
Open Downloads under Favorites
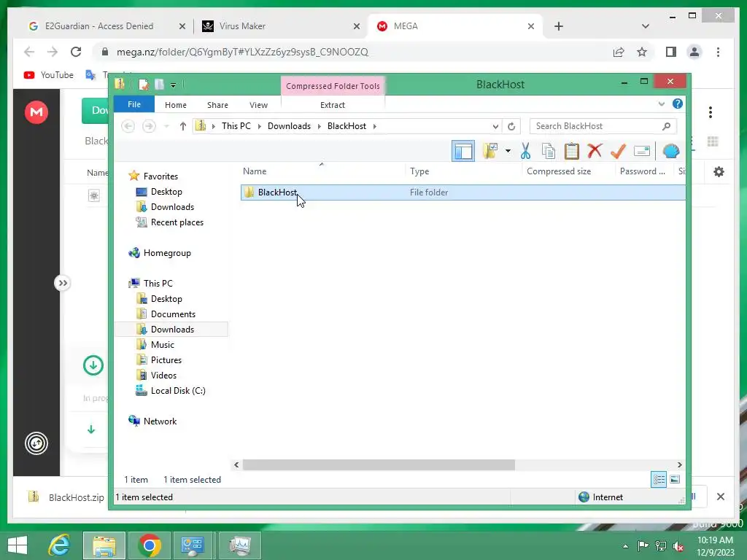pos(172,206)
